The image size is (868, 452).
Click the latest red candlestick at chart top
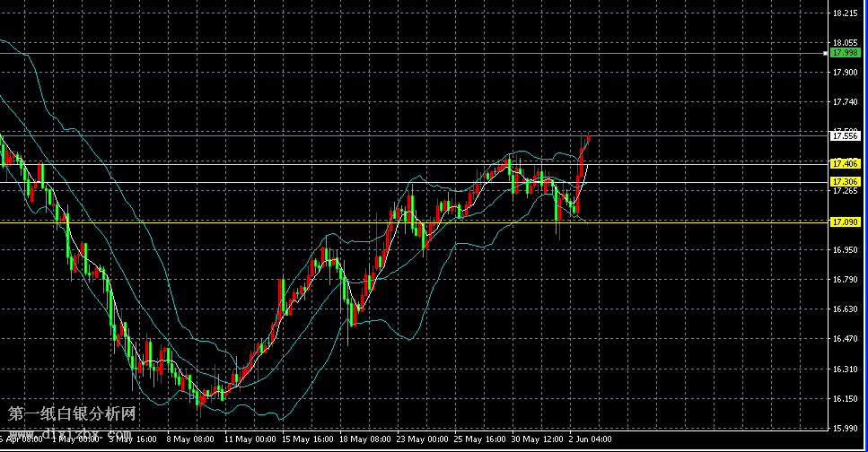587,139
